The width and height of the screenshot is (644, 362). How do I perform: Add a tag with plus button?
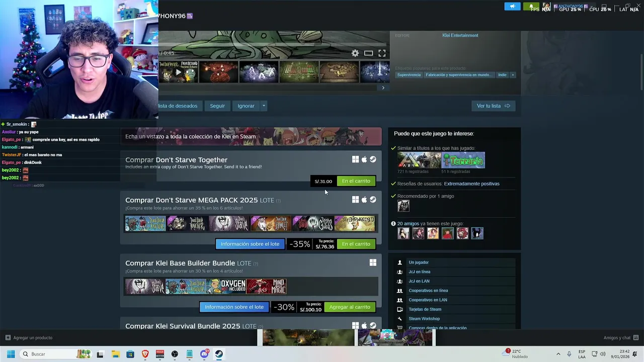coord(513,75)
